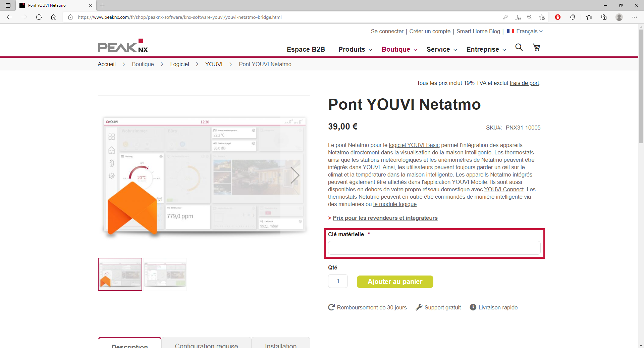Open browser settings and more menu
This screenshot has width=644, height=348.
click(635, 17)
